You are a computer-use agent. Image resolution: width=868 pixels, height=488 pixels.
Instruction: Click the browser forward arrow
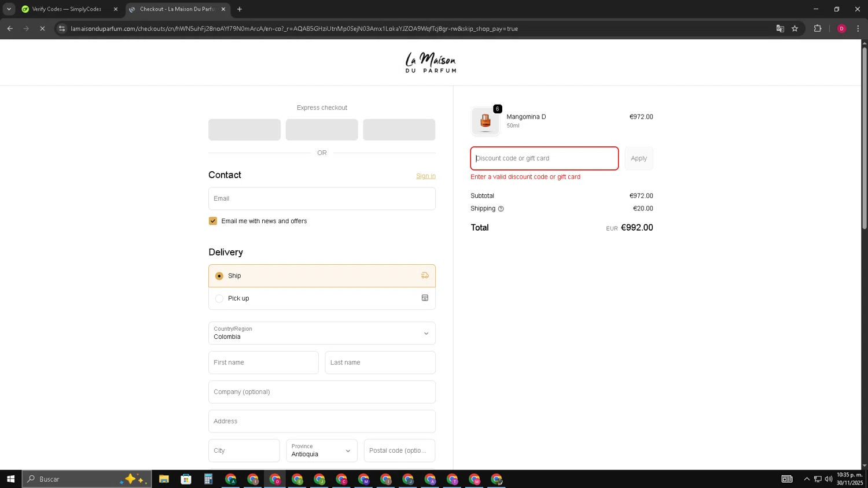(x=26, y=28)
